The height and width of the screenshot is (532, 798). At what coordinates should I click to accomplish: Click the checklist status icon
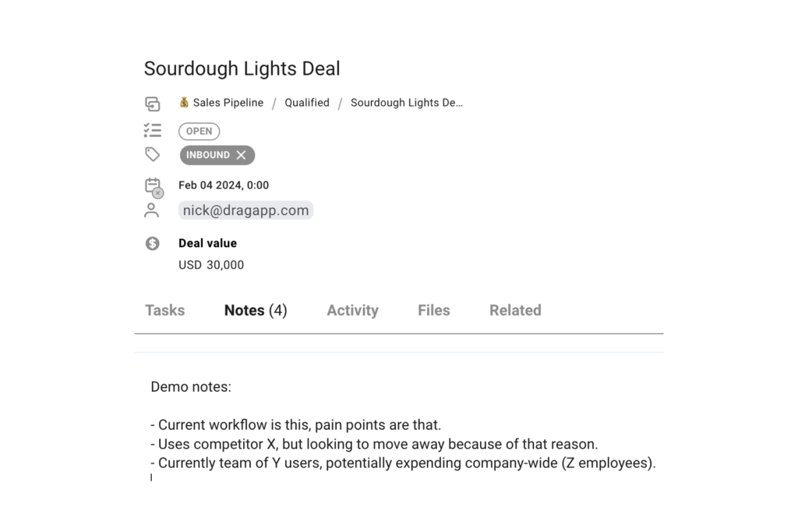[152, 130]
